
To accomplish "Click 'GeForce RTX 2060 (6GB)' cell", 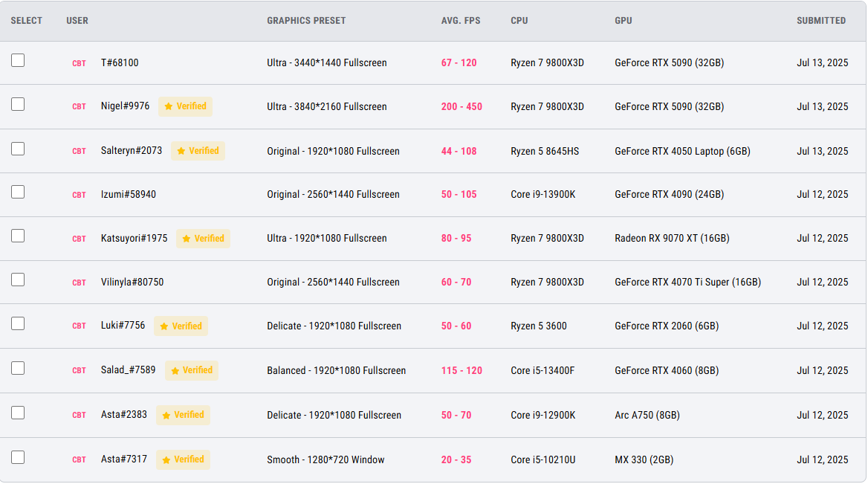I will click(667, 326).
